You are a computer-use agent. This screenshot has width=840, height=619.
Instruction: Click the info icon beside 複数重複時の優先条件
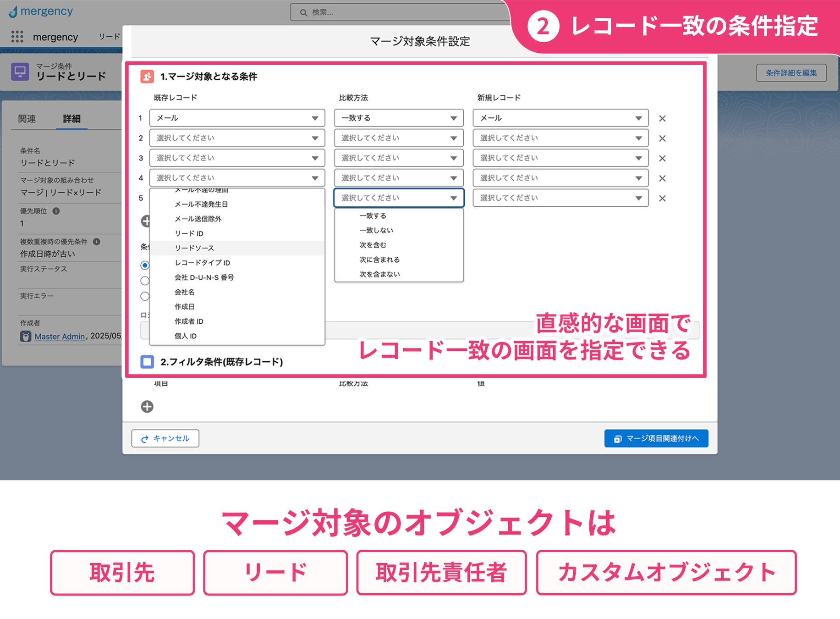96,242
